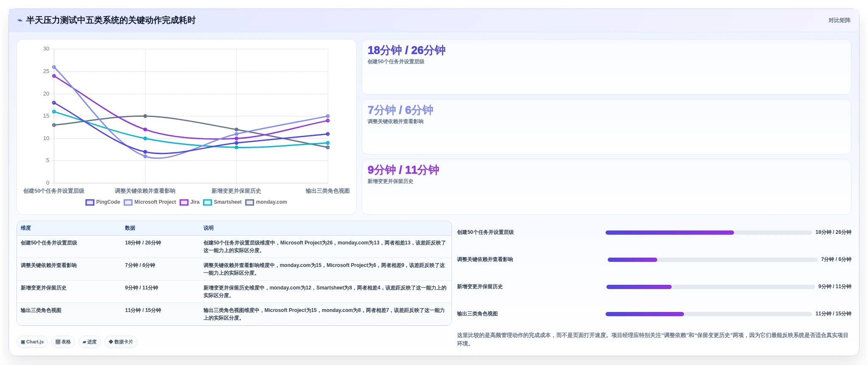This screenshot has height=365, width=868.
Task: Click table value 18分钟 / 26分钟
Action: [143, 243]
